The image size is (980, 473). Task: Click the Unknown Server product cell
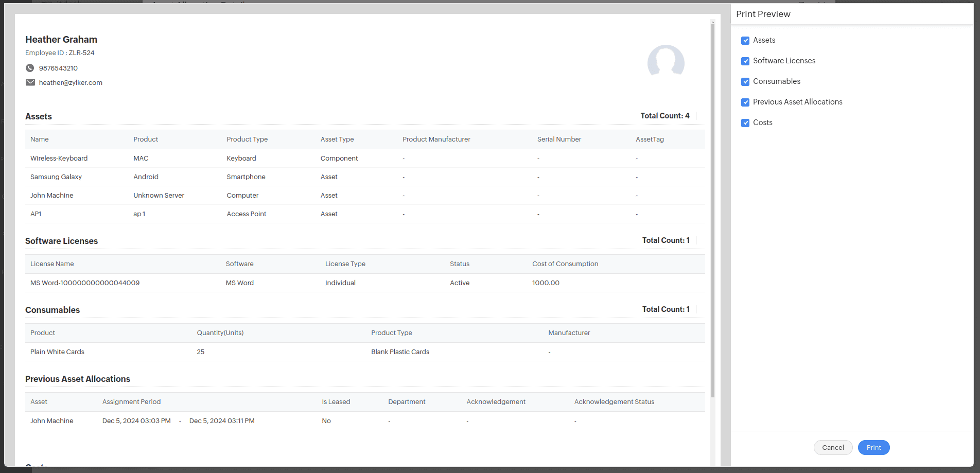(x=159, y=195)
